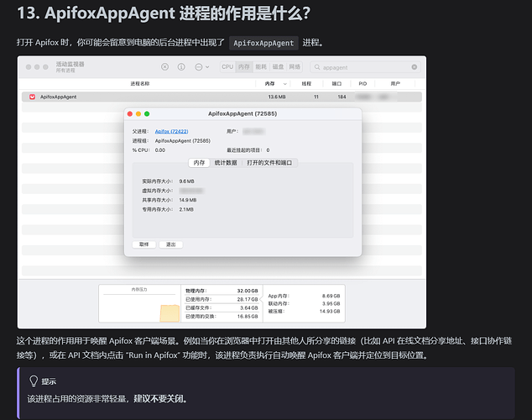The height and width of the screenshot is (420, 532).
Task: Select the 统计数据 tab in process dialog
Action: [226, 163]
